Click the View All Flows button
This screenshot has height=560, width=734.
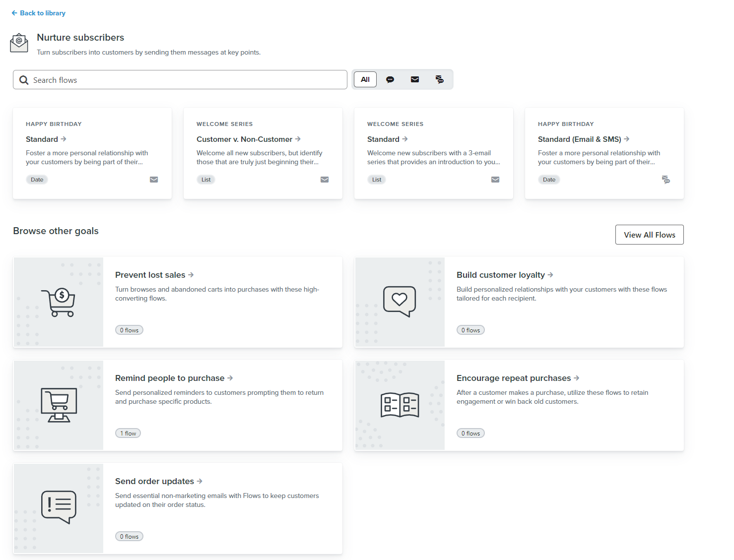[x=650, y=235]
